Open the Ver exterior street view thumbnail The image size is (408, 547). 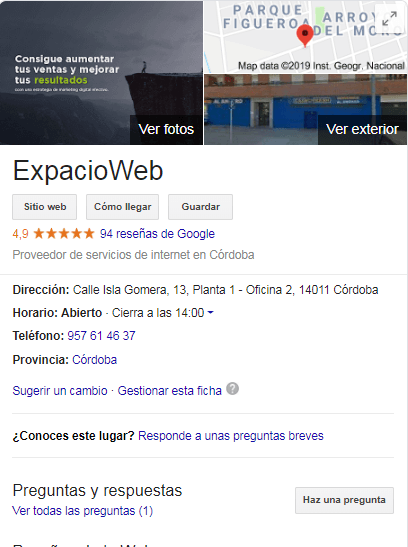pos(305,110)
